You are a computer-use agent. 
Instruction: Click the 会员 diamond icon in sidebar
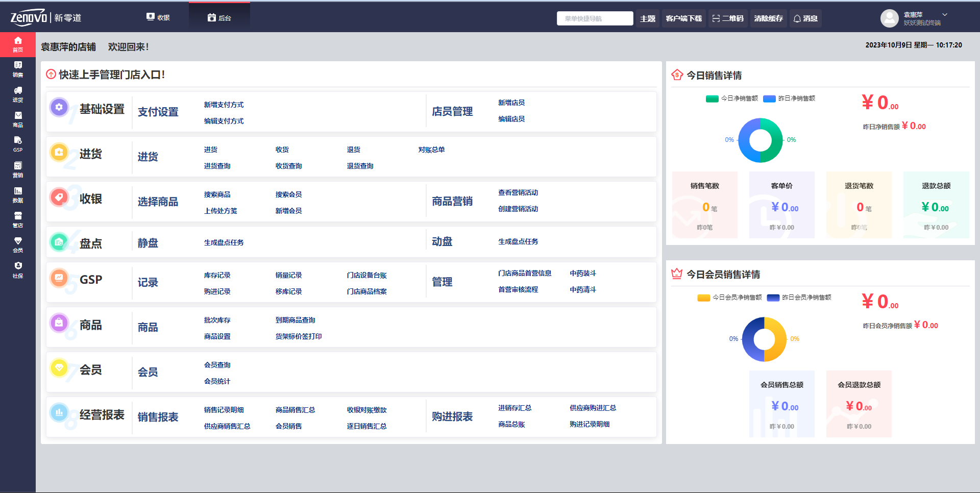coord(18,244)
